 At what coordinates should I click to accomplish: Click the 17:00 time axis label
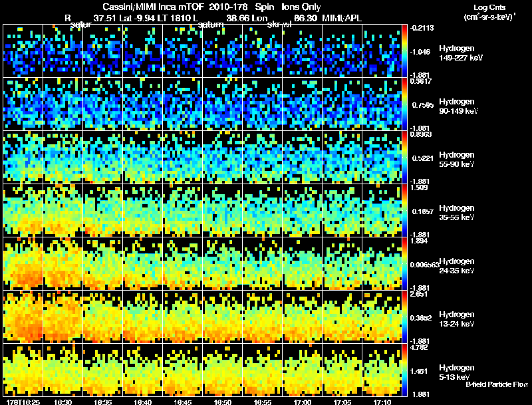pyautogui.click(x=303, y=402)
